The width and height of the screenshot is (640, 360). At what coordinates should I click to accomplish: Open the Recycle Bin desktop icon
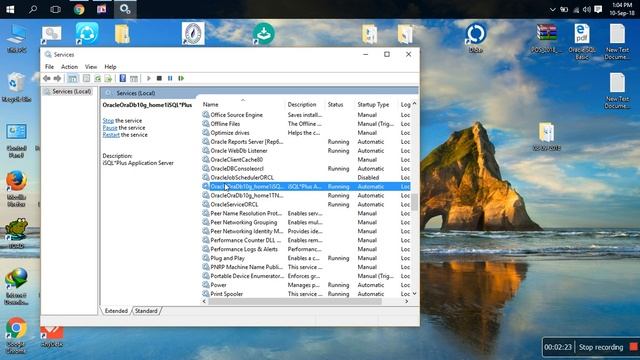pos(16,87)
